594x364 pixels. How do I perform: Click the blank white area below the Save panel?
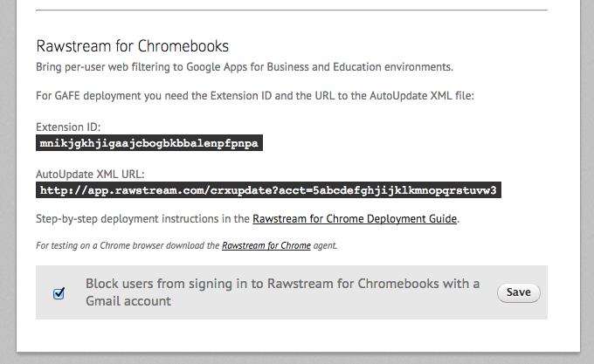[292, 335]
